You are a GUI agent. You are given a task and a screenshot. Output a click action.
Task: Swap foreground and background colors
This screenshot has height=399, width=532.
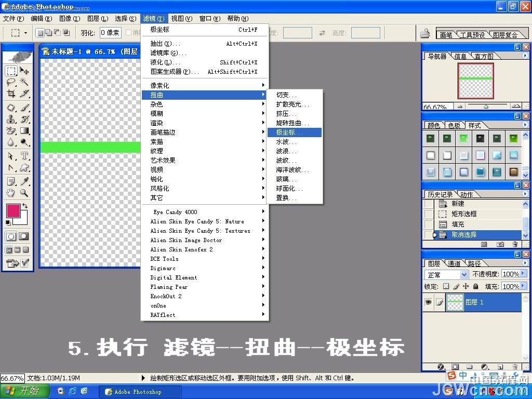[25, 206]
